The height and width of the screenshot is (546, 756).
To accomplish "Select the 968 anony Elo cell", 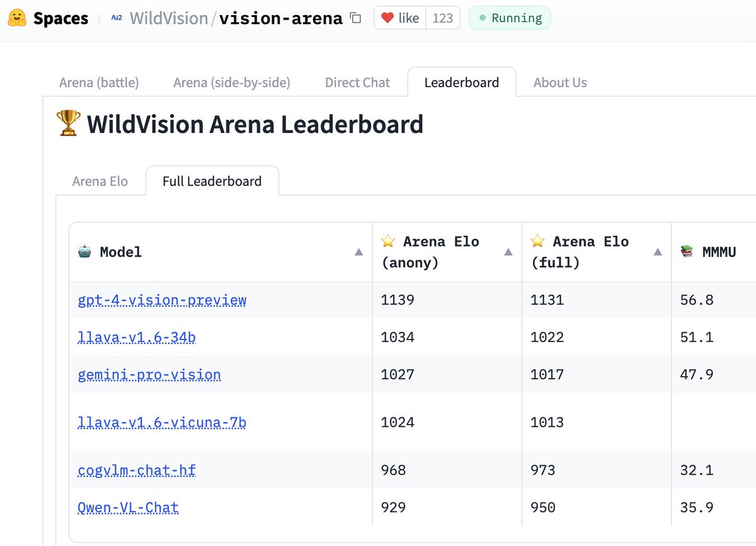I will pos(447,470).
